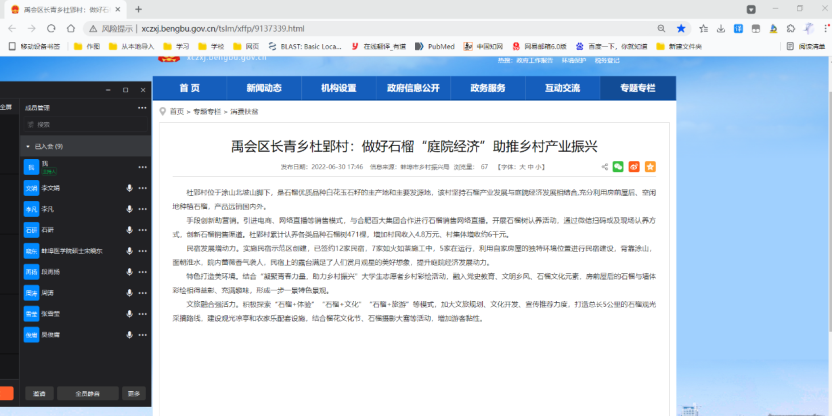This screenshot has height=416, width=832.
Task: Click the generic share icon beside WeChat
Action: click(604, 167)
